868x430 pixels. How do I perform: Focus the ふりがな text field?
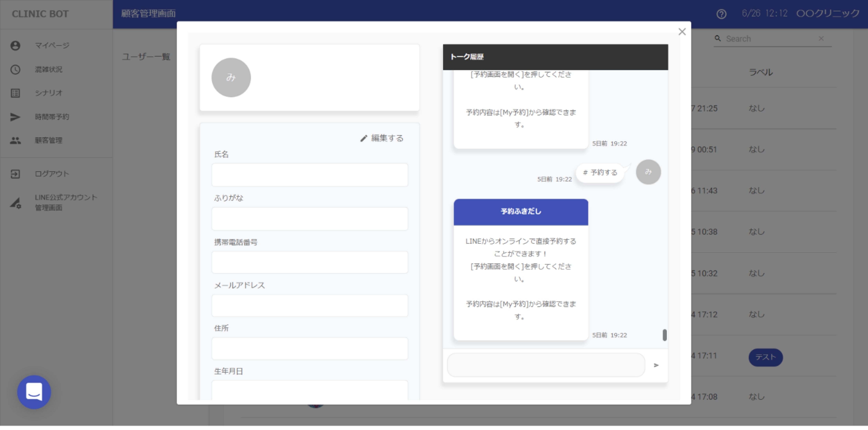(309, 219)
